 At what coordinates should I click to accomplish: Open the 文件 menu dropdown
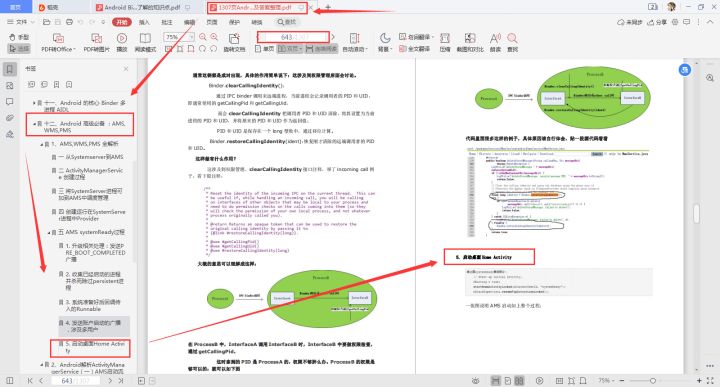point(20,22)
